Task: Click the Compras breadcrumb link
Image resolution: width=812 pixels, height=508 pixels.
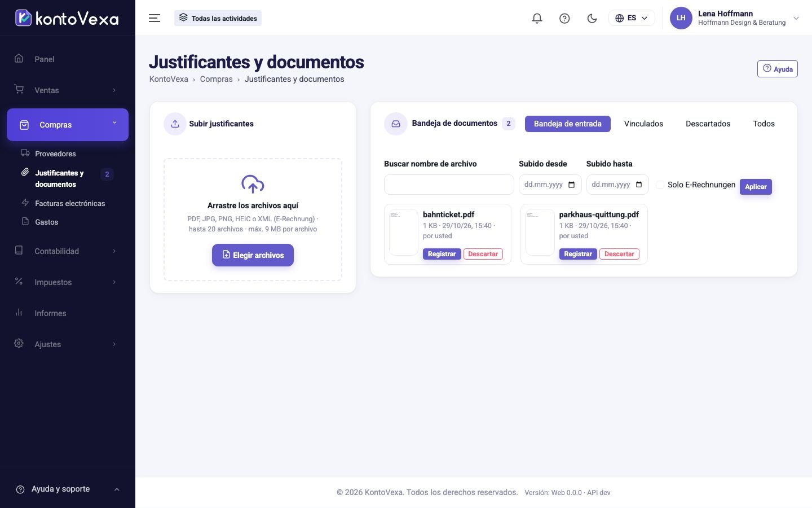Action: click(x=216, y=79)
